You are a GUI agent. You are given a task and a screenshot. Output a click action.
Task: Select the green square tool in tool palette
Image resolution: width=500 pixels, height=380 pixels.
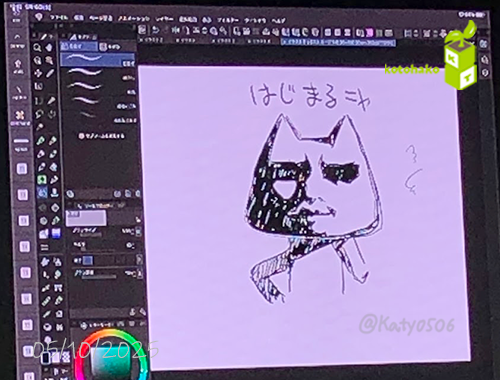click(42, 180)
